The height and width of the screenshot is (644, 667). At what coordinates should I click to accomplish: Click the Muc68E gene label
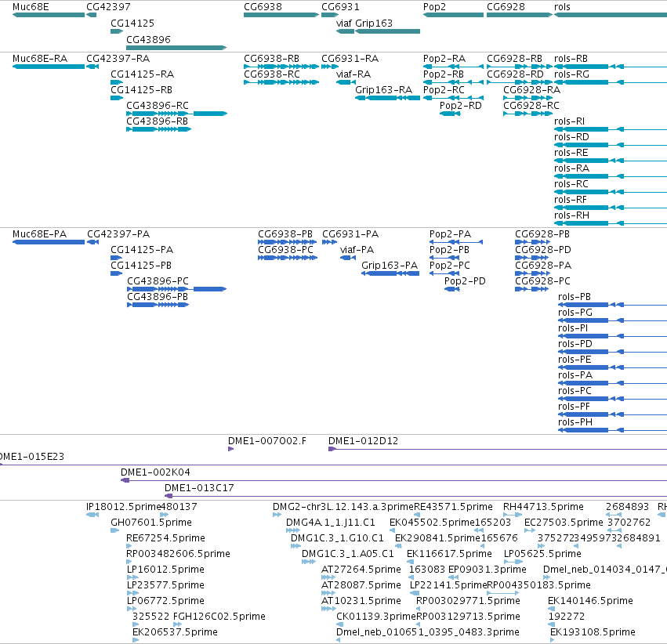(31, 7)
